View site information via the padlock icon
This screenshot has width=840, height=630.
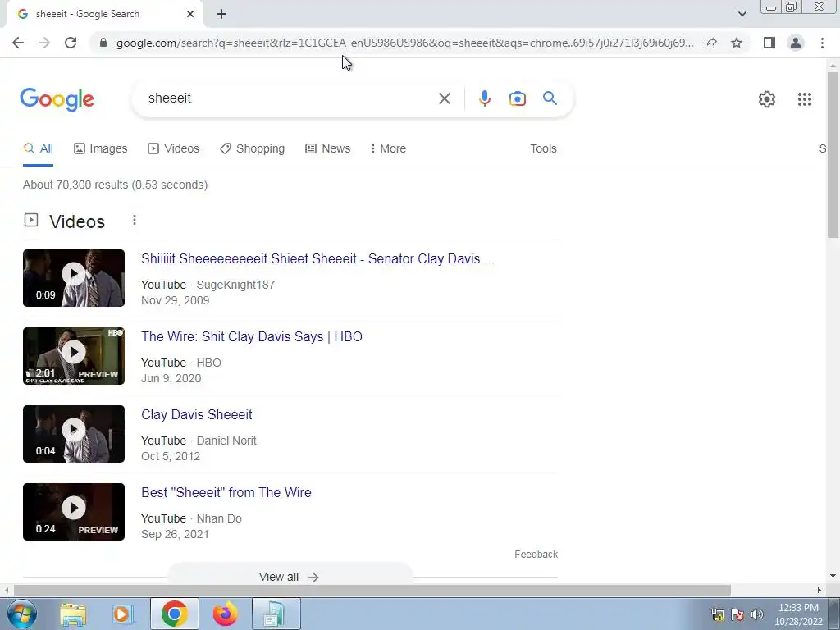(x=103, y=43)
